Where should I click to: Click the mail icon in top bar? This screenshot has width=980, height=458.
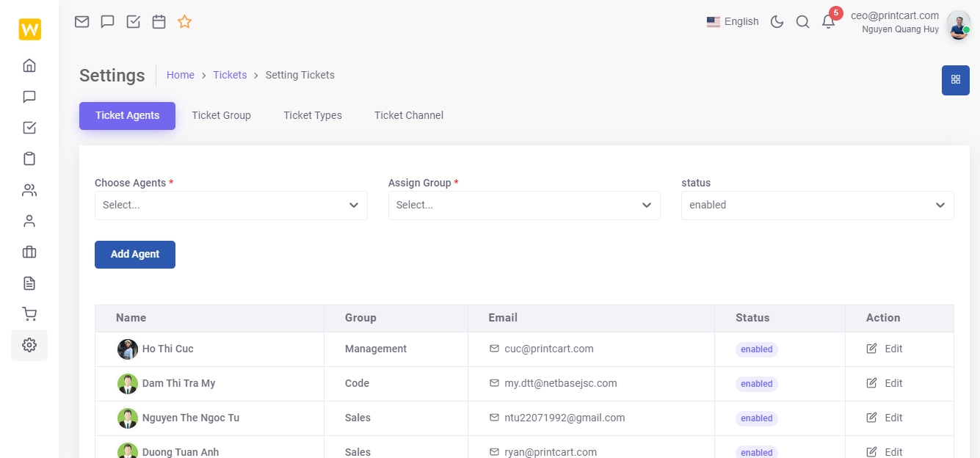(x=81, y=21)
